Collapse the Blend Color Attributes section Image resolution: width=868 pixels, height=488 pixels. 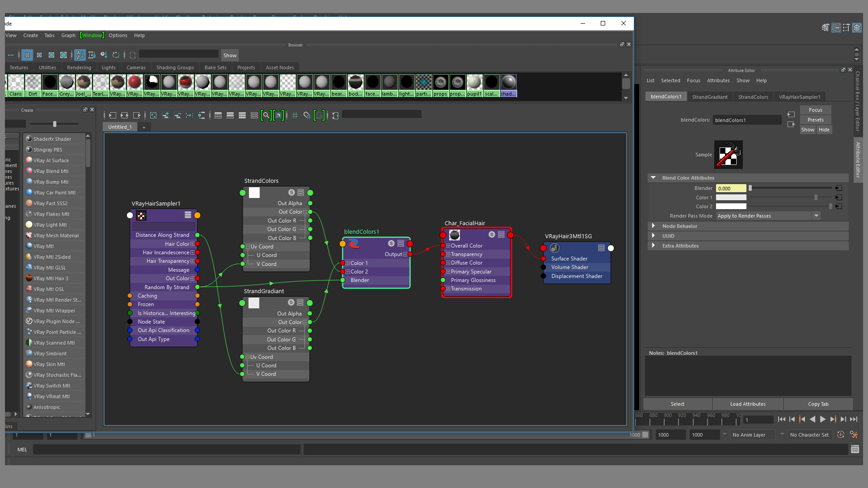point(653,178)
